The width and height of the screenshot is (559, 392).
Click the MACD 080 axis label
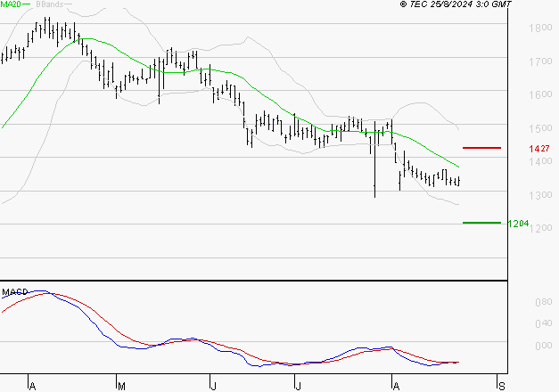point(544,302)
